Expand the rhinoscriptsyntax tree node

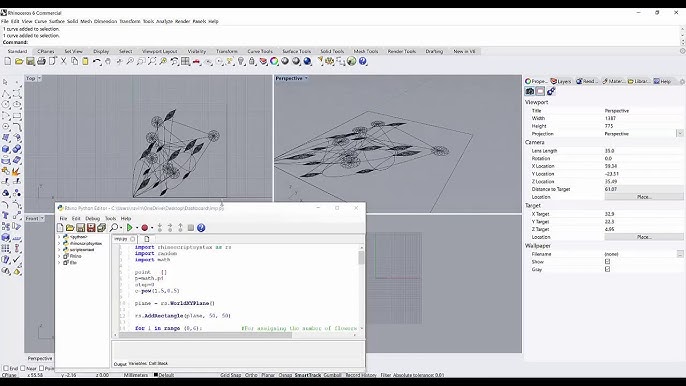(60, 243)
